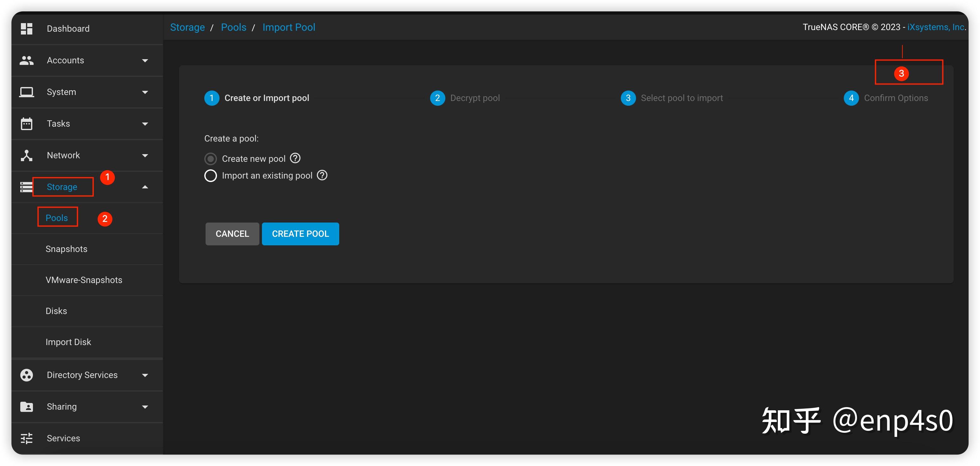Click the Directory Services icon
The image size is (980, 466).
pos(26,375)
